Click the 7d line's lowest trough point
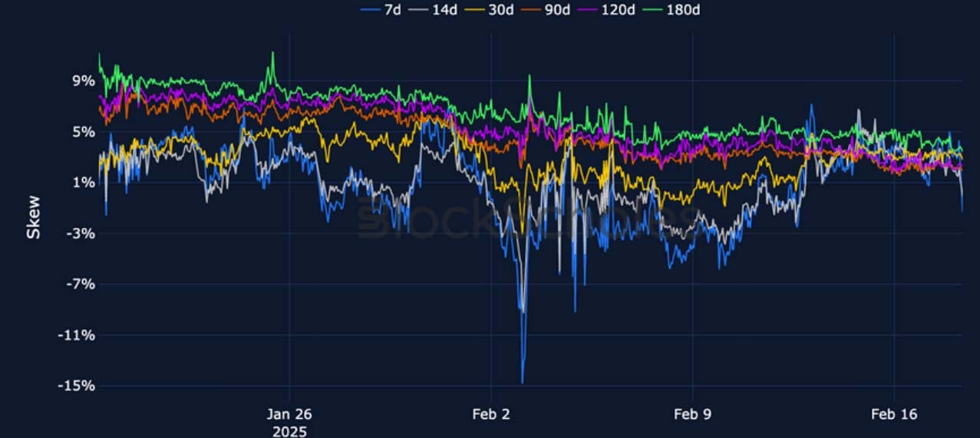Screen dimensions: 980x438 tap(523, 382)
